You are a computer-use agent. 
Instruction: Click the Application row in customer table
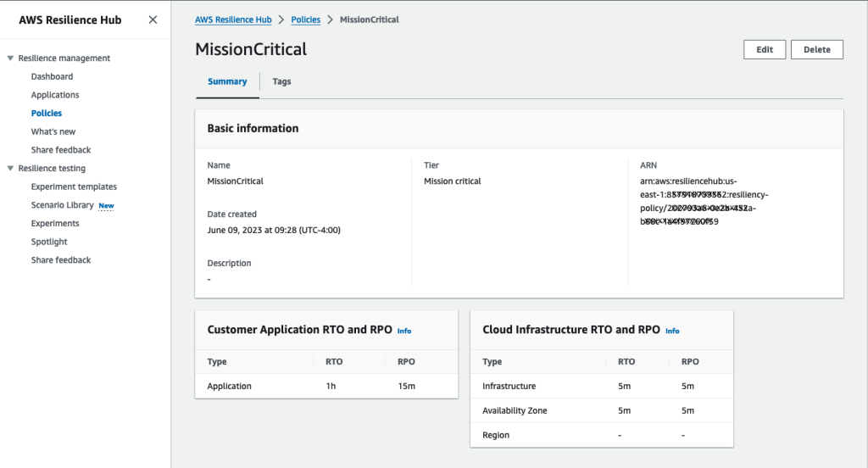pos(326,386)
